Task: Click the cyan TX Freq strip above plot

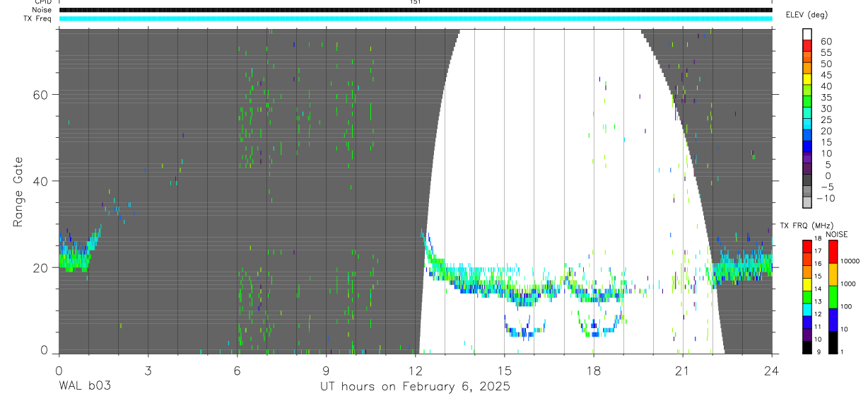Action: tap(416, 18)
